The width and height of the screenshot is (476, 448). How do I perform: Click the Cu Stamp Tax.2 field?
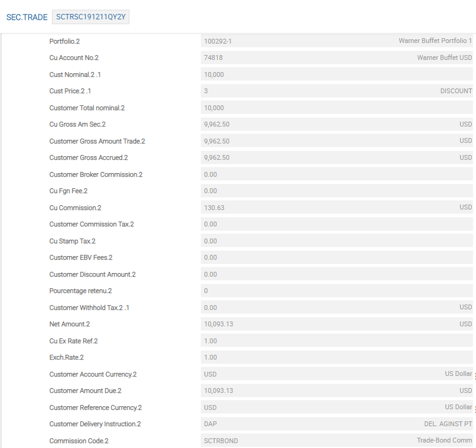tap(336, 241)
